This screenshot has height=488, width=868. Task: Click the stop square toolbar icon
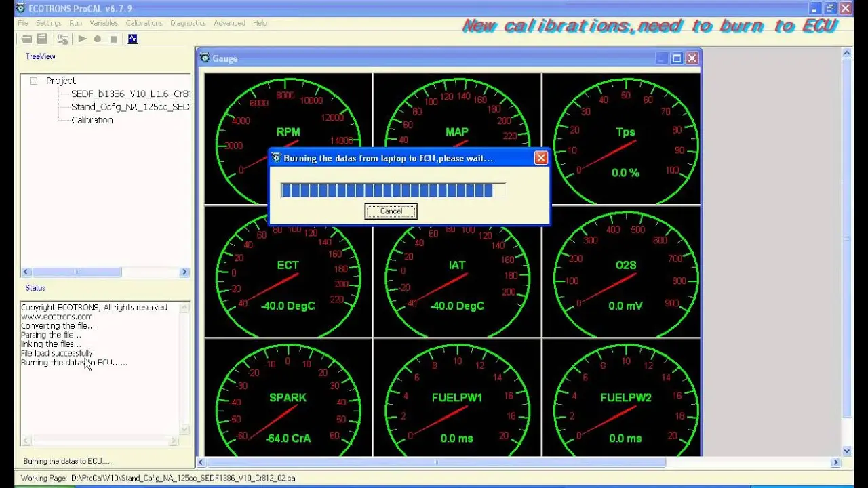(113, 39)
